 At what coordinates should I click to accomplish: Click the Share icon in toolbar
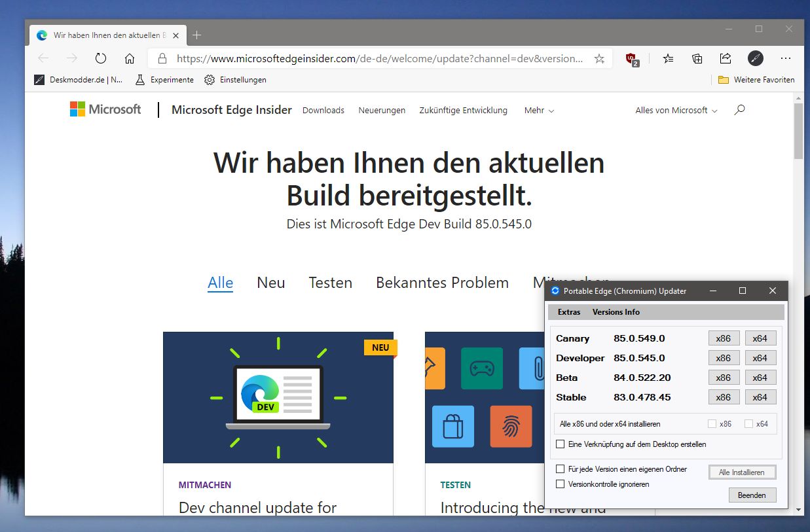coord(726,58)
